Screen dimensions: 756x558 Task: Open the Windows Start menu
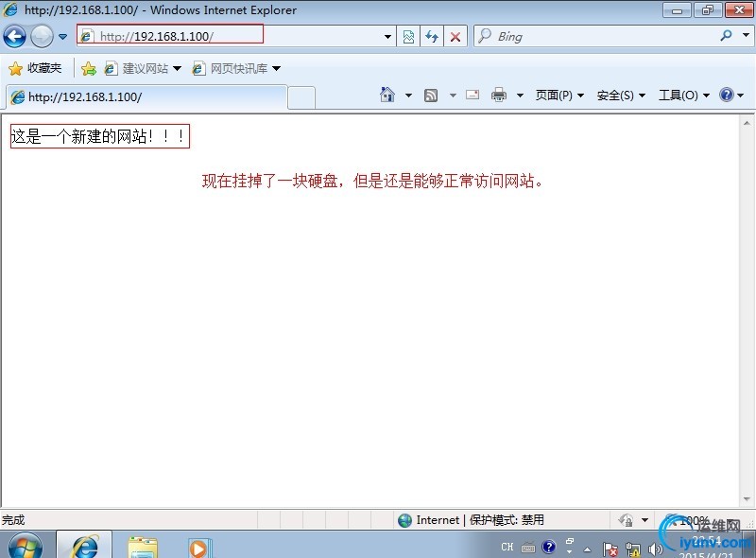click(x=26, y=546)
